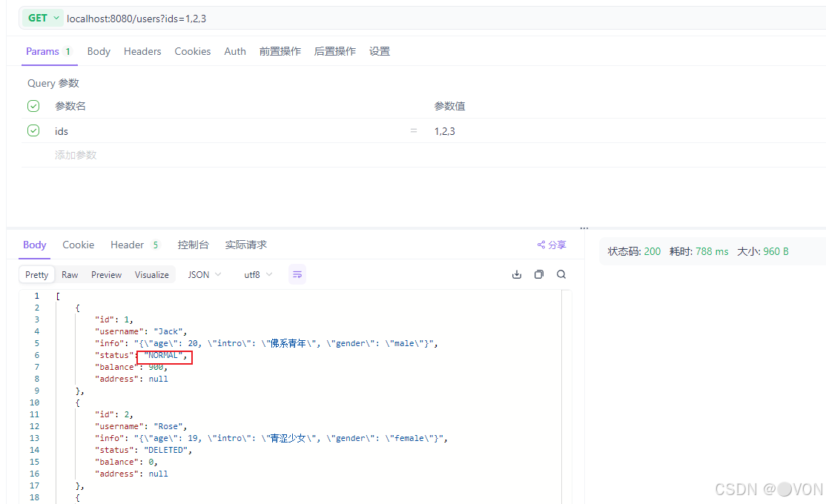826x504 pixels.
Task: Select the Pretty view button
Action: pyautogui.click(x=36, y=274)
